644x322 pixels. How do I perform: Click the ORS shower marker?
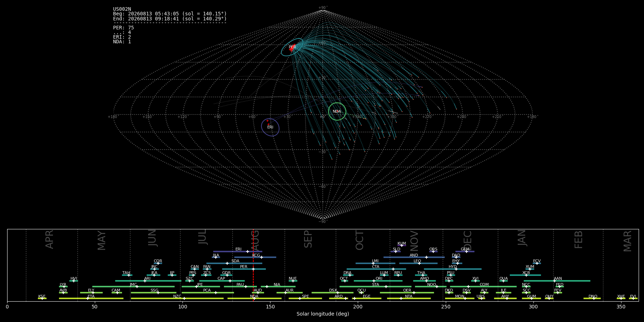[433, 252]
